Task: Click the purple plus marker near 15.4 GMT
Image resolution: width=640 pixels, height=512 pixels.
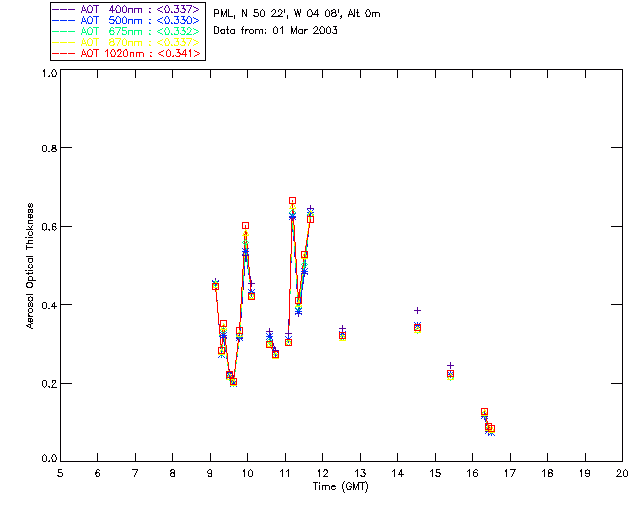Action: point(450,366)
